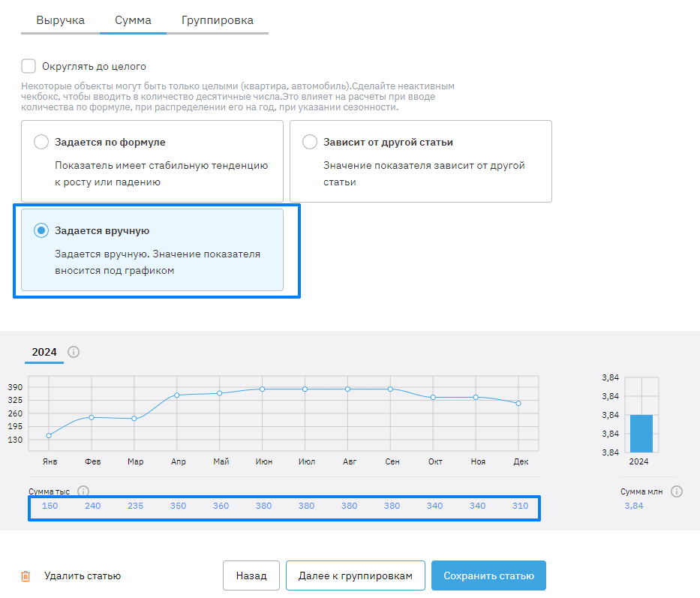Switch to the Сумма tab
The height and width of the screenshot is (598, 700).
(133, 20)
